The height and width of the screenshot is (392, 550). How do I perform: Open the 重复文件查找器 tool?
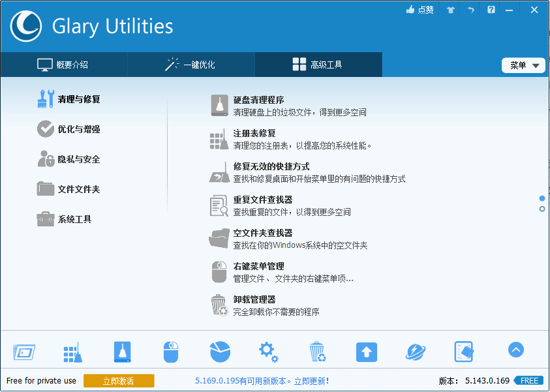[x=281, y=206]
